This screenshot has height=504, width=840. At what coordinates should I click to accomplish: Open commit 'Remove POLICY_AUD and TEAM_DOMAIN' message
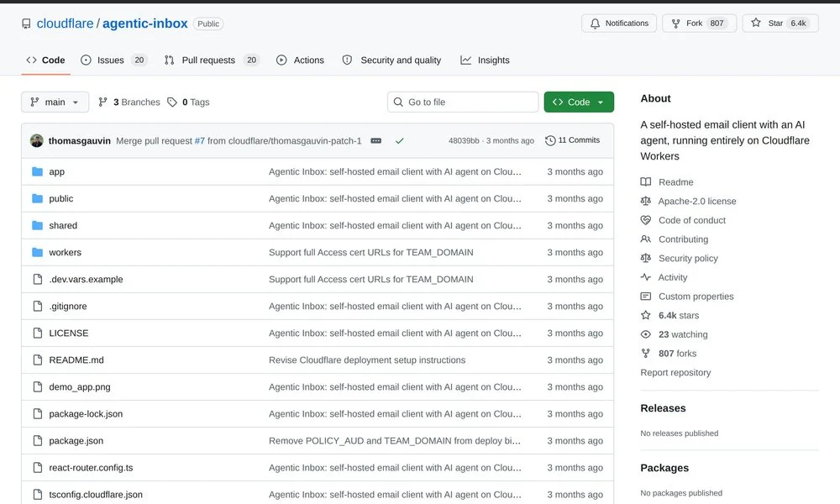[x=394, y=441]
